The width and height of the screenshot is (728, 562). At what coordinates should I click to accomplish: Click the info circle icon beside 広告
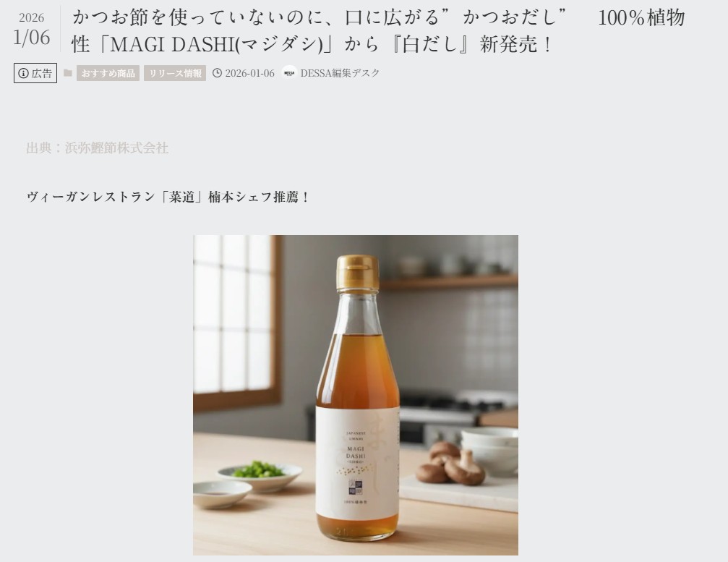[23, 73]
